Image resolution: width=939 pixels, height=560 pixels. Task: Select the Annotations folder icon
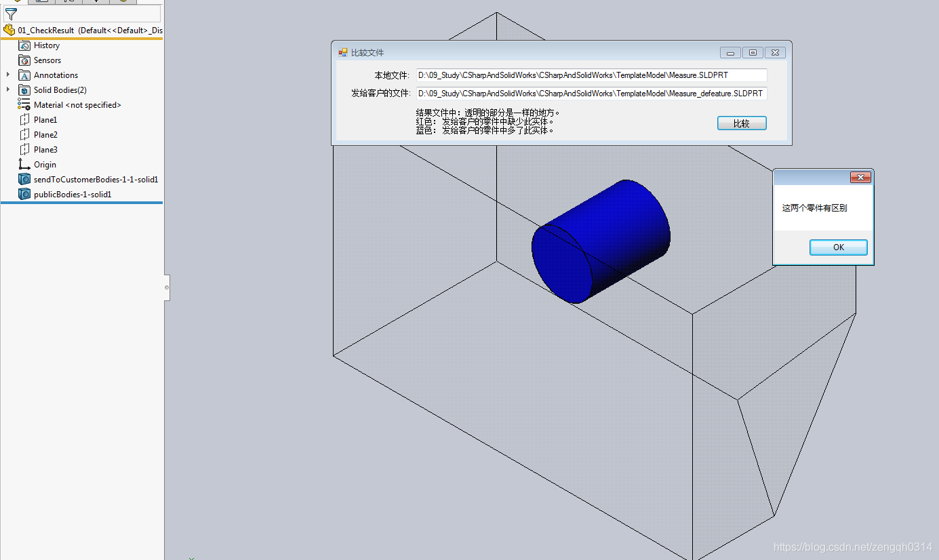[x=24, y=75]
